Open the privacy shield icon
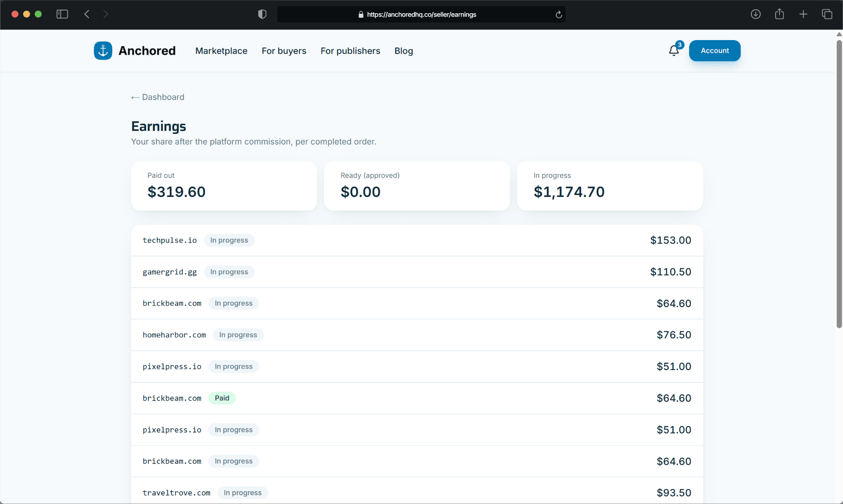Screen dimensions: 843x504 [262, 14]
